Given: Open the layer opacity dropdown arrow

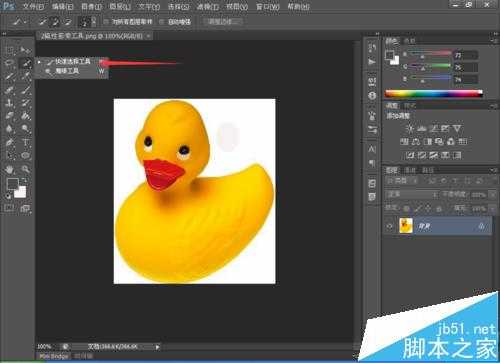Looking at the screenshot, I should pos(493,195).
